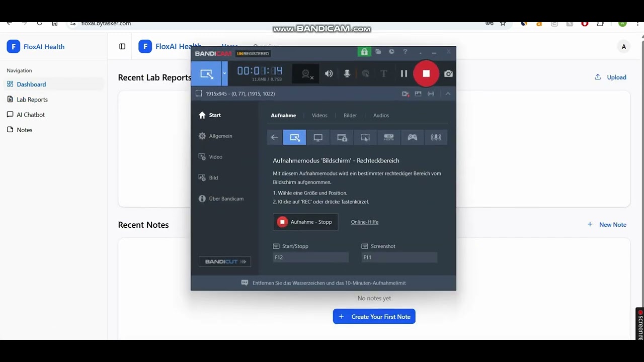
Task: Click the green lock icon in Bandicam
Action: 364,52
